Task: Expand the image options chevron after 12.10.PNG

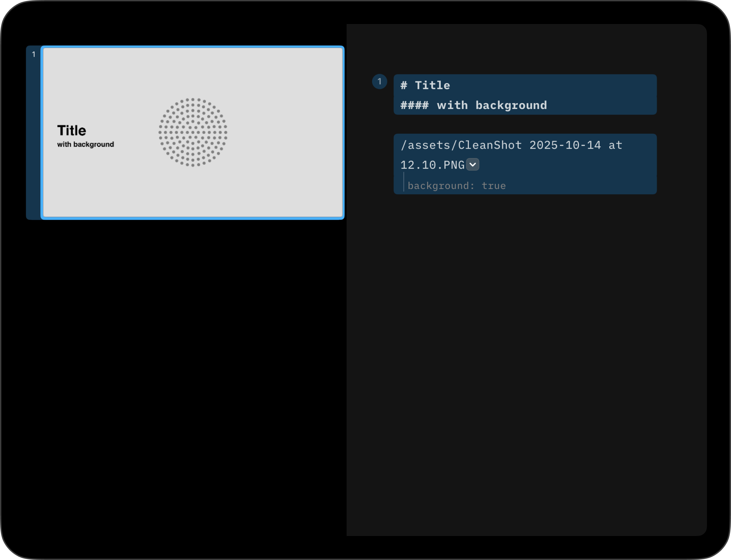Action: point(473,164)
